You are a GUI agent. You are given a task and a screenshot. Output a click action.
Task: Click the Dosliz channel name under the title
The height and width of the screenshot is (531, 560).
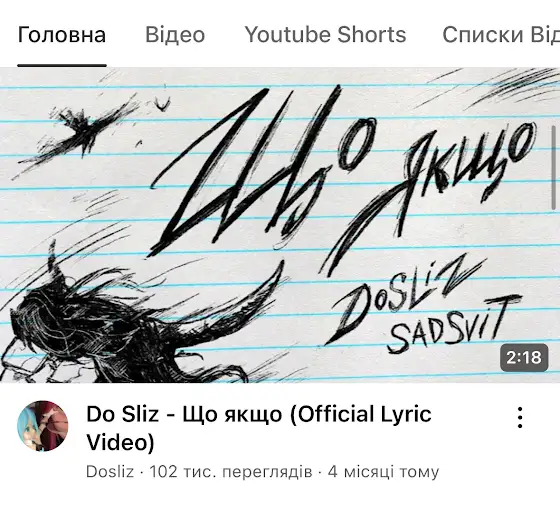[x=110, y=472]
